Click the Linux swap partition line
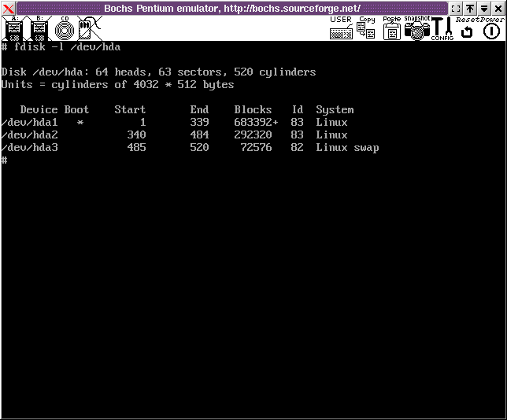This screenshot has width=507, height=420. click(x=189, y=148)
